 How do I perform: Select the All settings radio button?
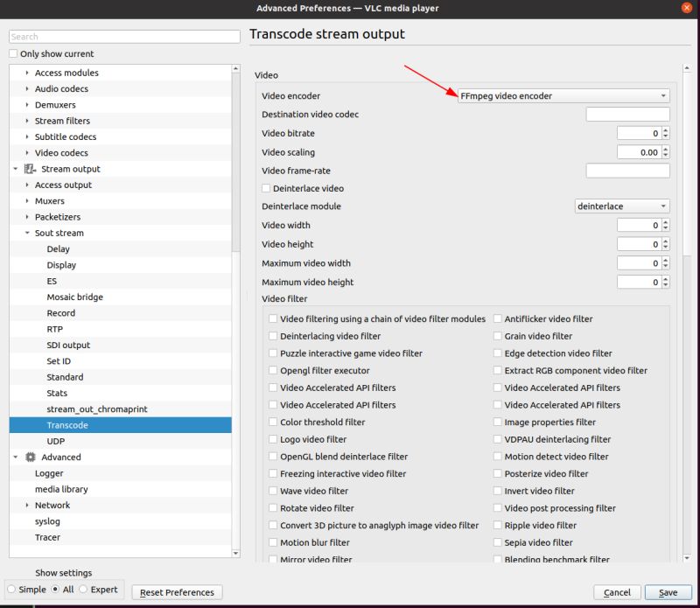(55, 590)
